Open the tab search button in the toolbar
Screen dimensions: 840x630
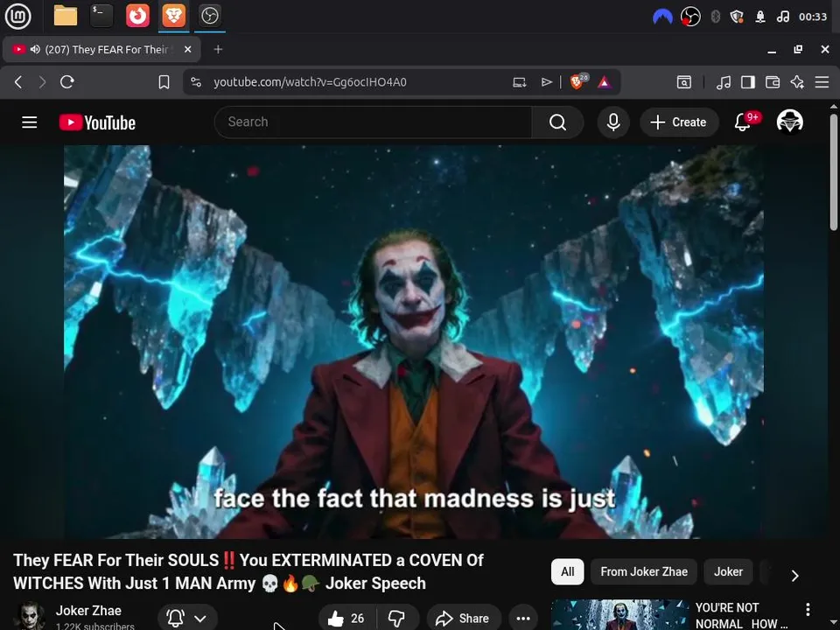(684, 82)
